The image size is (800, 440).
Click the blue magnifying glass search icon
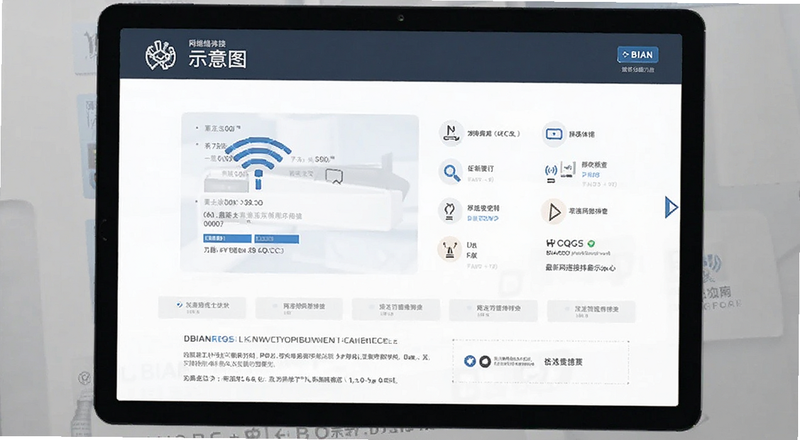(x=451, y=173)
